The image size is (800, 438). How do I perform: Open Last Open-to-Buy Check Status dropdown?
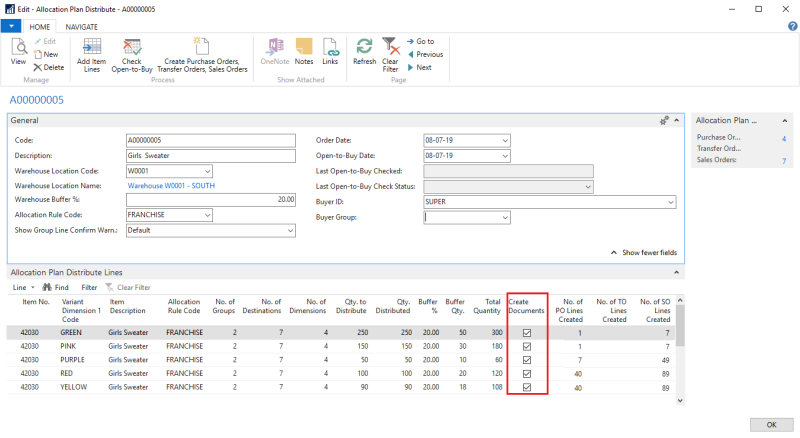tap(588, 187)
